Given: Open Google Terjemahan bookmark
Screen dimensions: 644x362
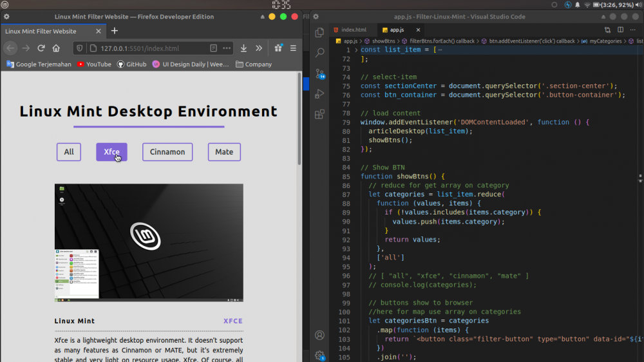Looking at the screenshot, I should click(39, 64).
